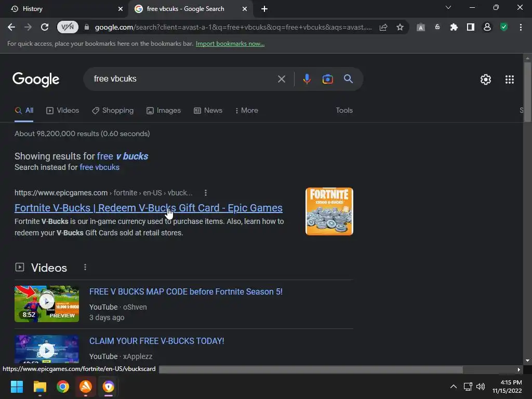The height and width of the screenshot is (399, 532).
Task: Click the green shield security icon
Action: 504,27
